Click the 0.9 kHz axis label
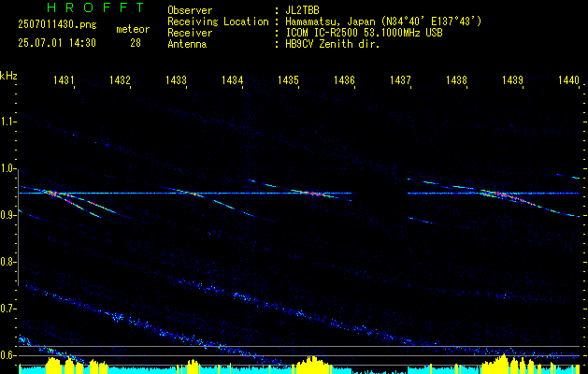The width and height of the screenshot is (588, 374). tap(7, 215)
